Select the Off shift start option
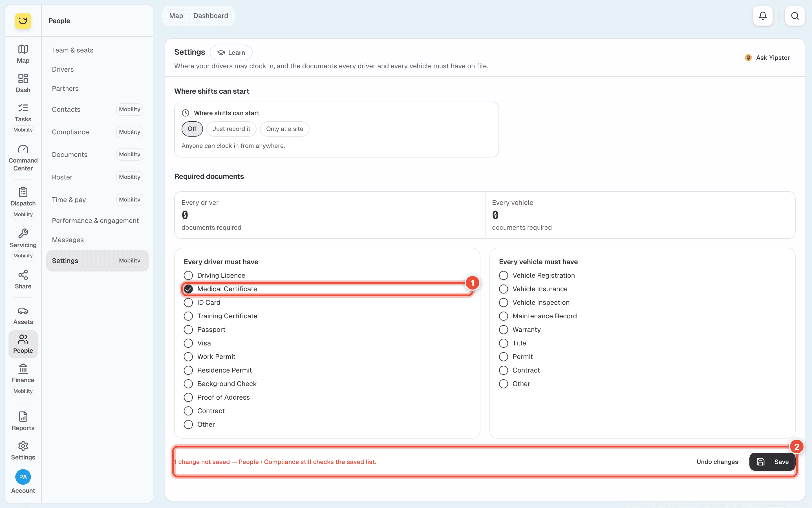The width and height of the screenshot is (812, 508). [x=192, y=129]
